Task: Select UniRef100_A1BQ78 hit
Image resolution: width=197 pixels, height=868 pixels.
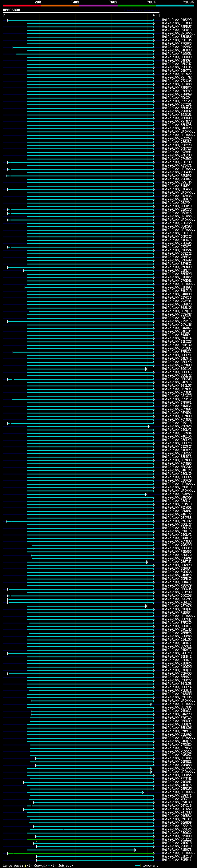Action: [x=177, y=850]
